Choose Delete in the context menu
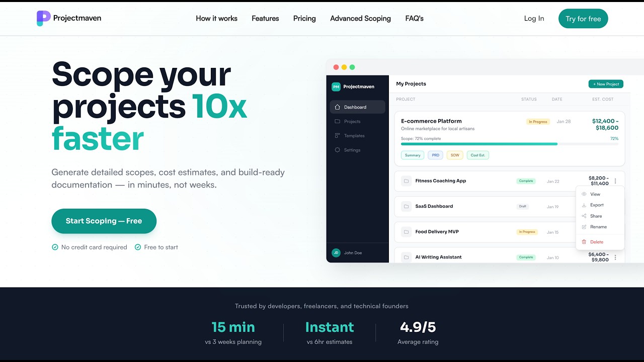The height and width of the screenshot is (362, 644). click(x=597, y=242)
